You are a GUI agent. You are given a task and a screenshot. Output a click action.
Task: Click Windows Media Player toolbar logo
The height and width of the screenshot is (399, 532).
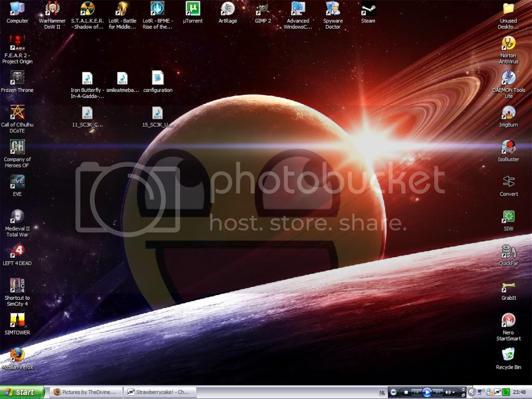tap(394, 392)
